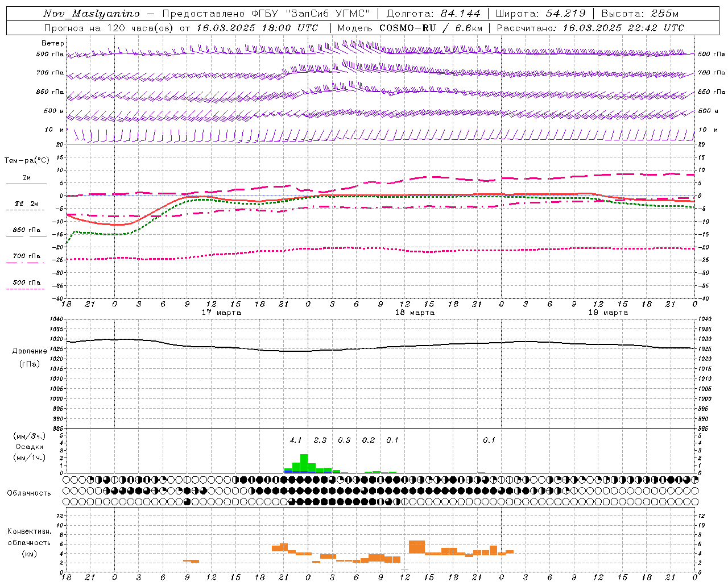Click the 500 гПа temperature legend entry

[26, 282]
